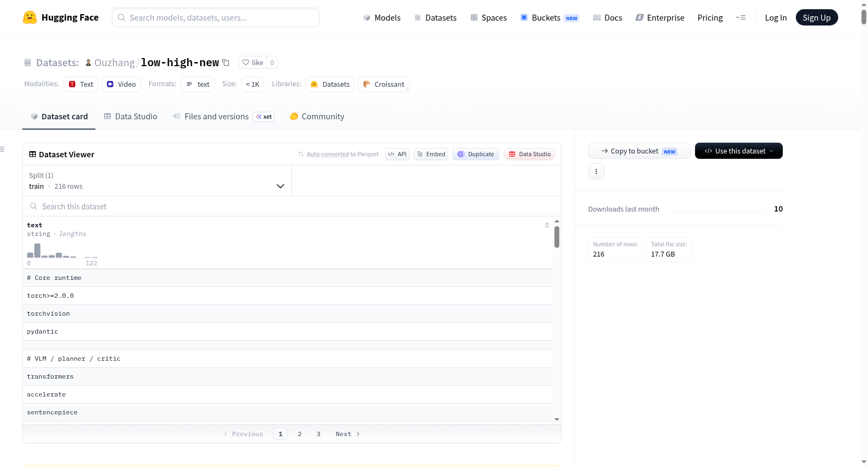Select the 'transformers' row
This screenshot has height=467, width=868.
tap(288, 376)
